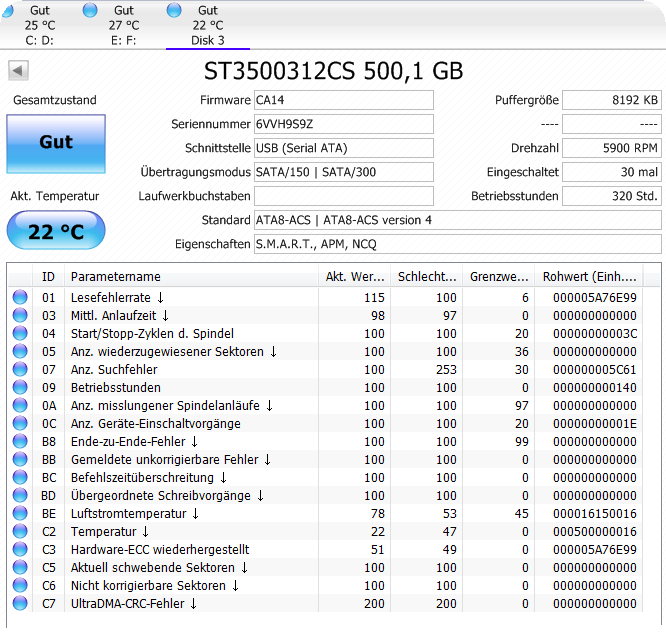Image resolution: width=666 pixels, height=636 pixels.
Task: Click the Firmware value field
Action: (343, 100)
